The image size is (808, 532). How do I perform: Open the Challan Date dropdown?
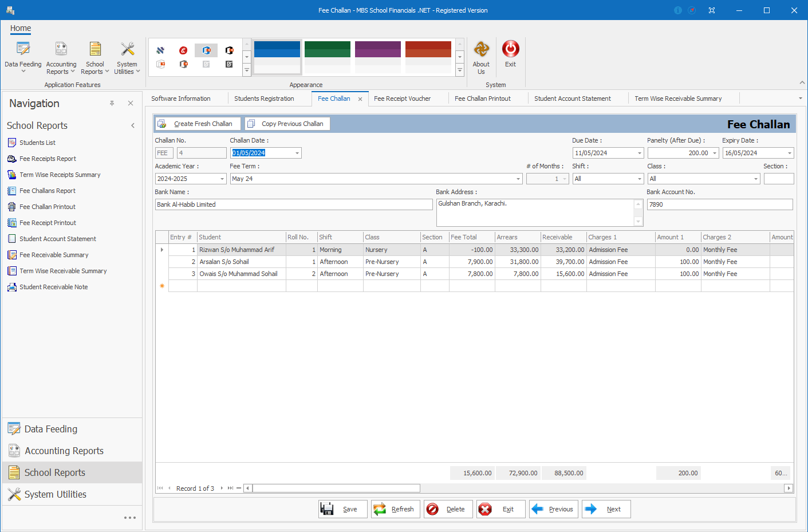click(x=297, y=153)
